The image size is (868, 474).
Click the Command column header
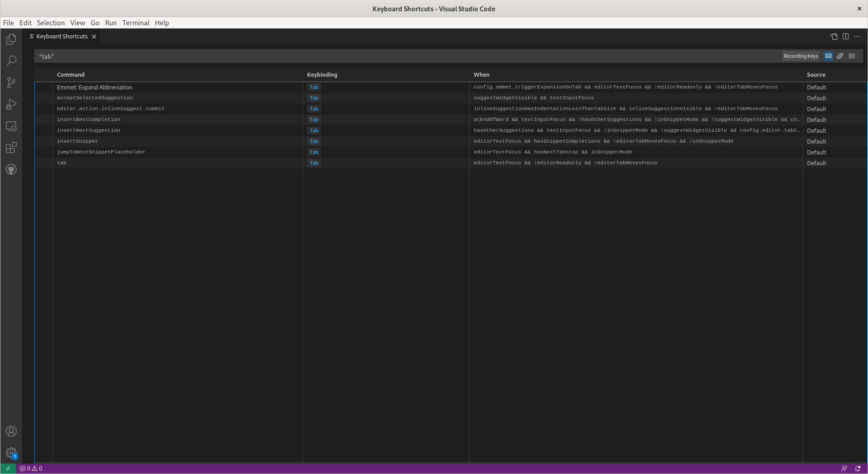click(x=70, y=75)
